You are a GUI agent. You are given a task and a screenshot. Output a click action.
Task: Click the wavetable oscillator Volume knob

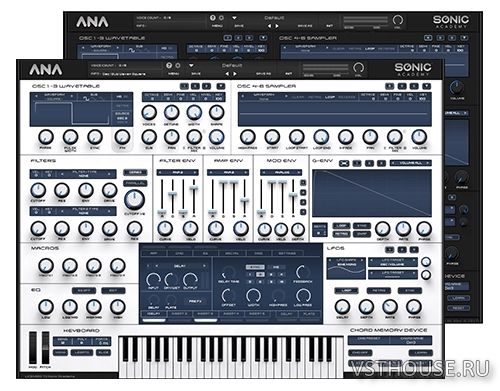(x=217, y=137)
